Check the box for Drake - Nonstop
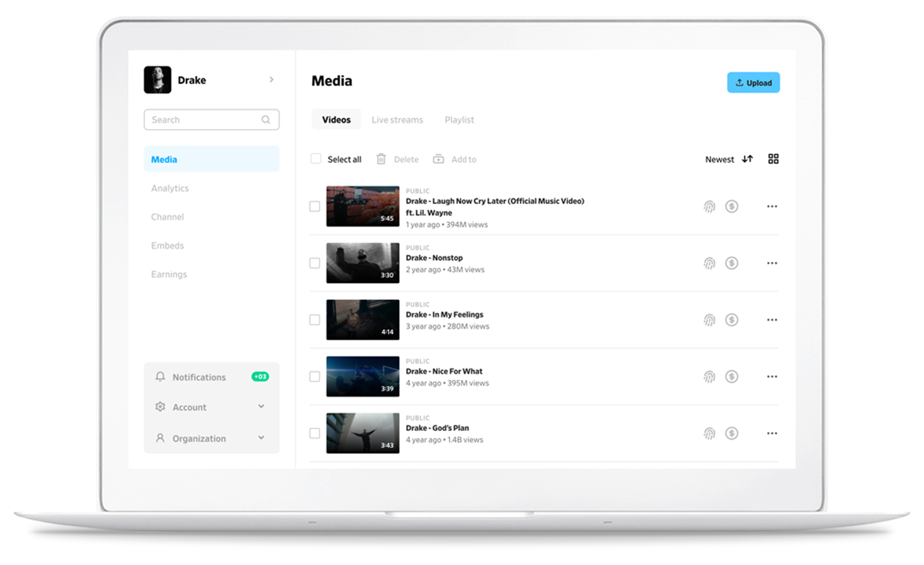Viewport: 924px width, 565px height. point(314,263)
